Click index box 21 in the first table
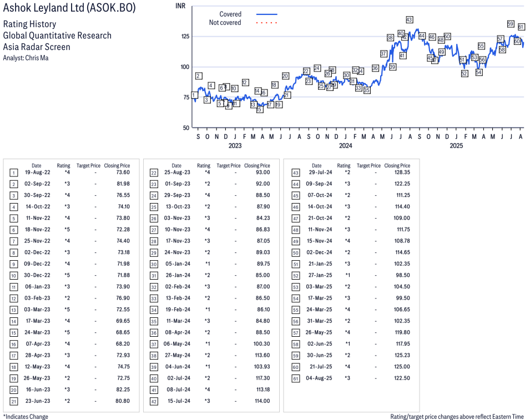The image size is (530, 420). click(x=13, y=402)
